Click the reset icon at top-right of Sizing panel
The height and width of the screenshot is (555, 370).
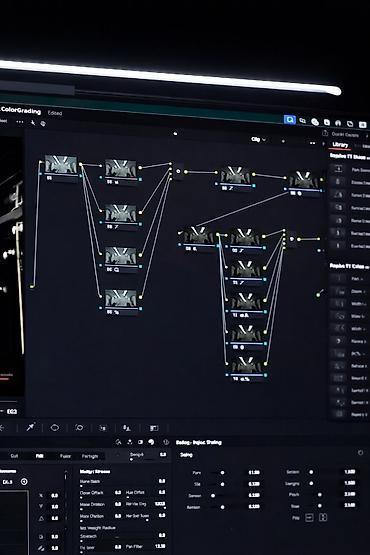[360, 452]
